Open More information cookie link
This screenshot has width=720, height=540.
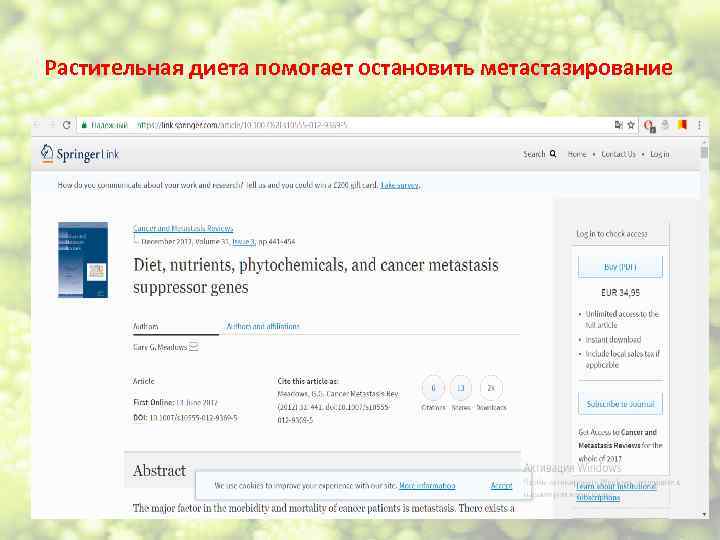tap(427, 485)
